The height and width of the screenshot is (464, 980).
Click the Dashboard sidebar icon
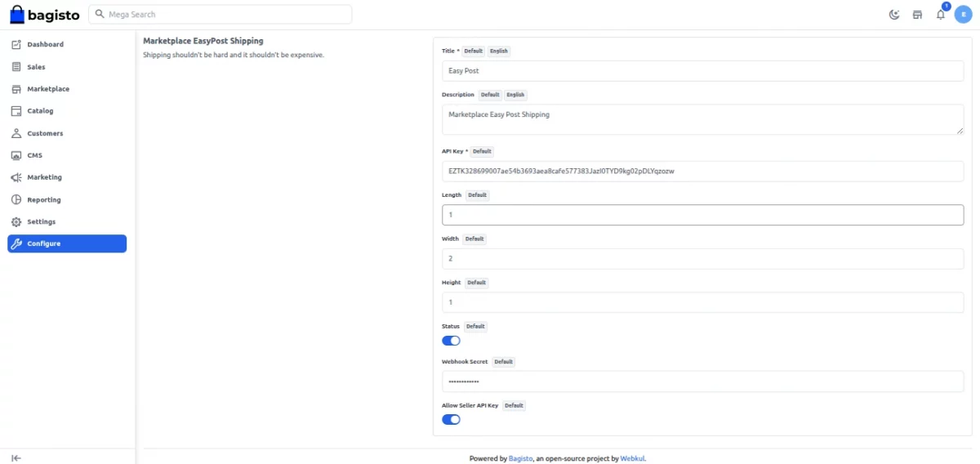click(16, 44)
